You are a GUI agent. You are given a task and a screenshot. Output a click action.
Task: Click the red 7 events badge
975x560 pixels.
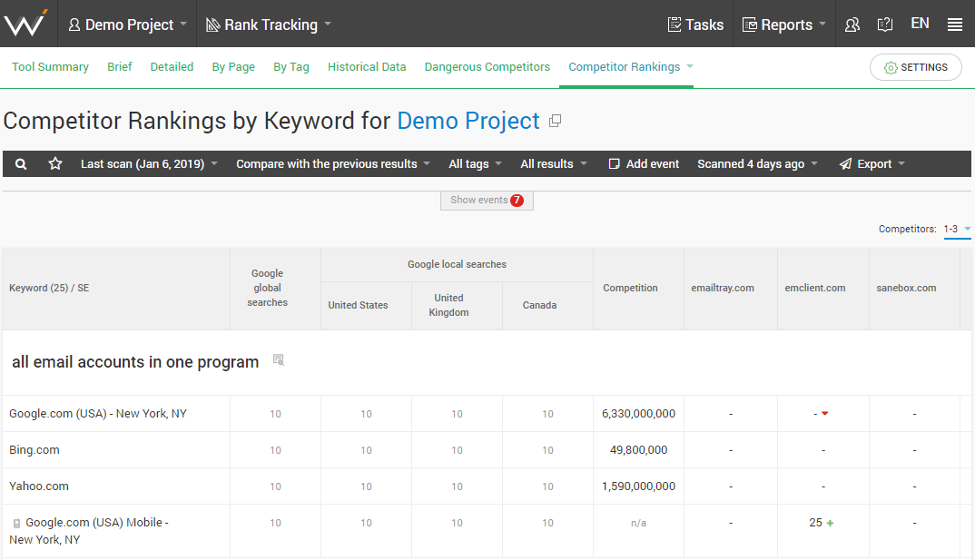click(517, 201)
